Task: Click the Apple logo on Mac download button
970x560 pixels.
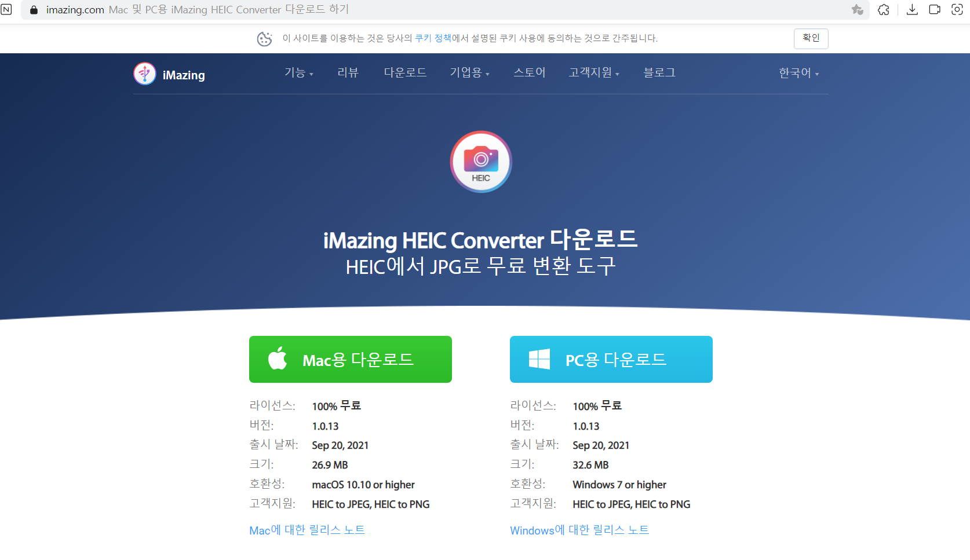Action: (278, 358)
